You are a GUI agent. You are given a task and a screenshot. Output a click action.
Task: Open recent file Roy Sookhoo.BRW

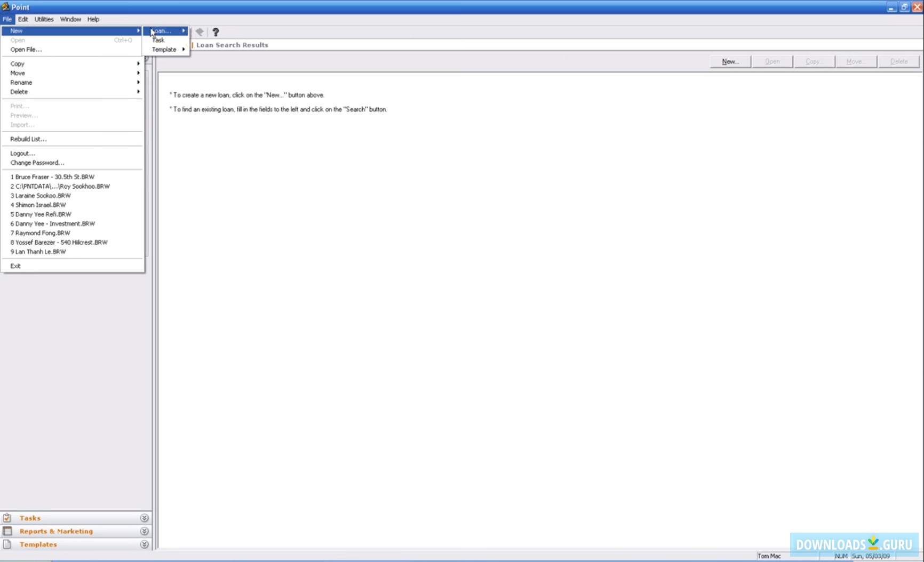(x=73, y=186)
